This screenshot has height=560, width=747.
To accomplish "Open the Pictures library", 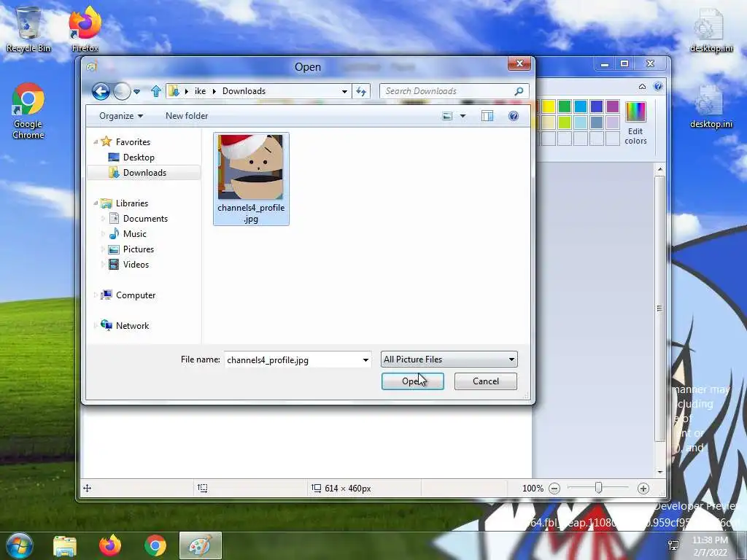I will click(x=138, y=249).
